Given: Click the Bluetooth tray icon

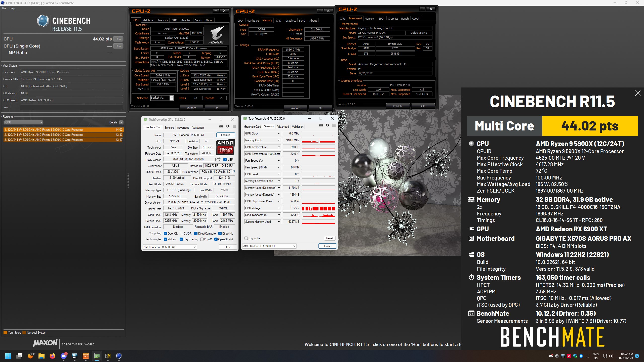Looking at the screenshot, I should tap(581, 356).
